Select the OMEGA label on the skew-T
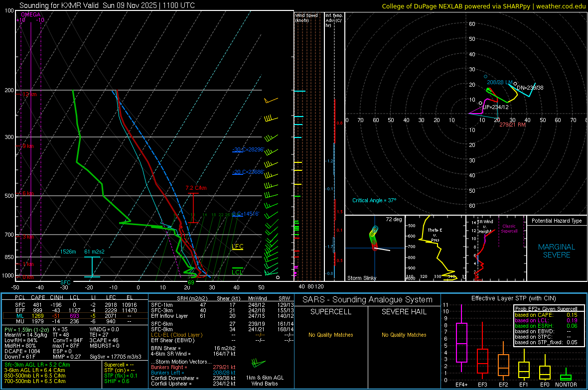588x390 pixels. pos(31,14)
